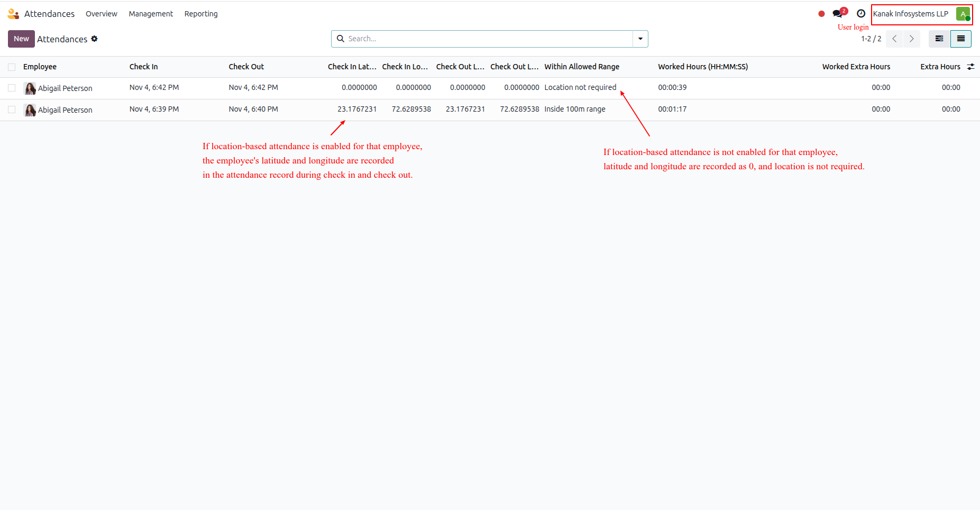This screenshot has width=980, height=510.
Task: Click worked hours value '00:01:17'
Action: tap(672, 109)
